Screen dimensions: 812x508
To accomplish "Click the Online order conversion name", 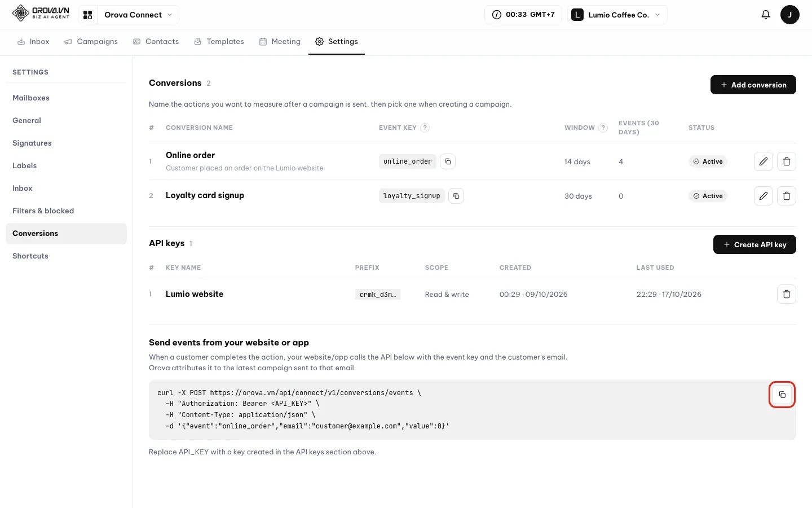I will point(190,155).
